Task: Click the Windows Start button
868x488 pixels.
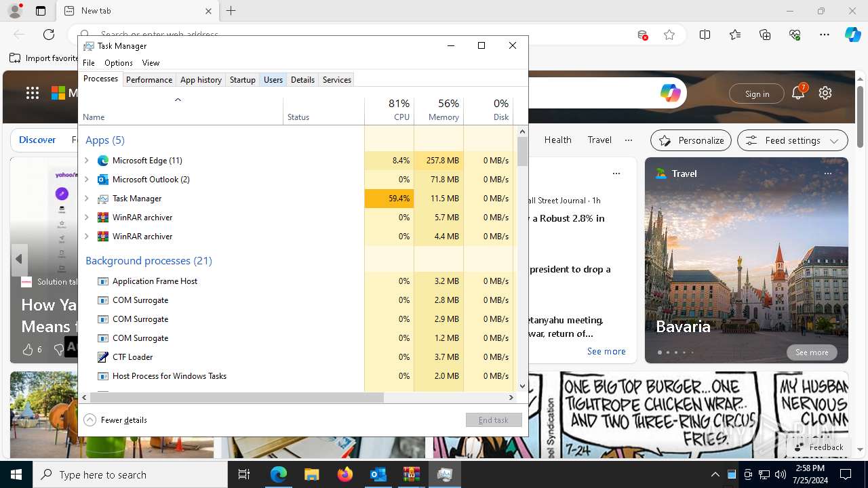Action: point(16,474)
